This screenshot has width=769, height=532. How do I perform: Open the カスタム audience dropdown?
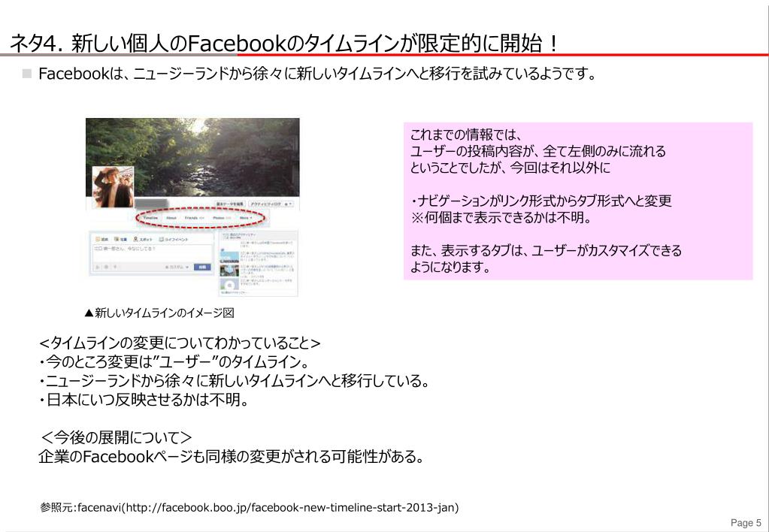point(177,268)
